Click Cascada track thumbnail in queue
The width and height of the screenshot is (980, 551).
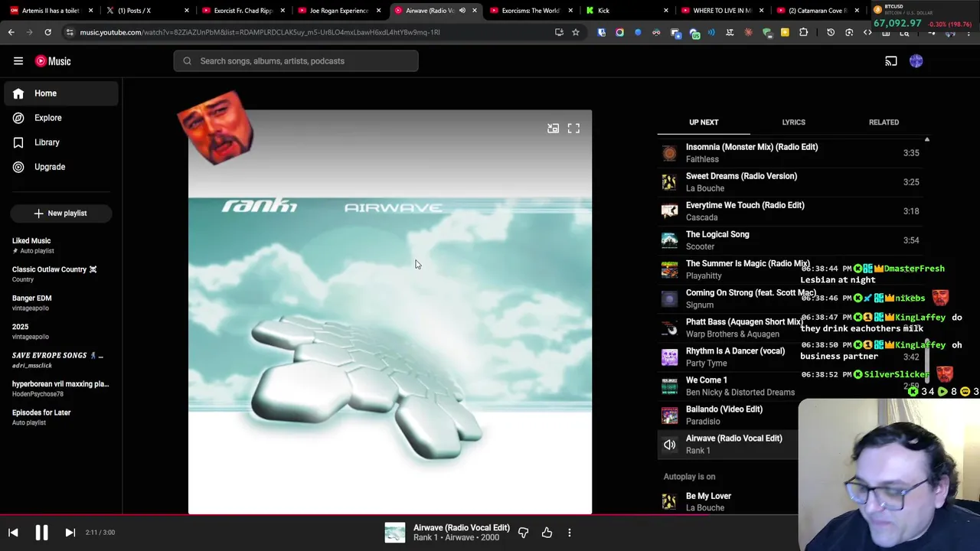tap(670, 211)
